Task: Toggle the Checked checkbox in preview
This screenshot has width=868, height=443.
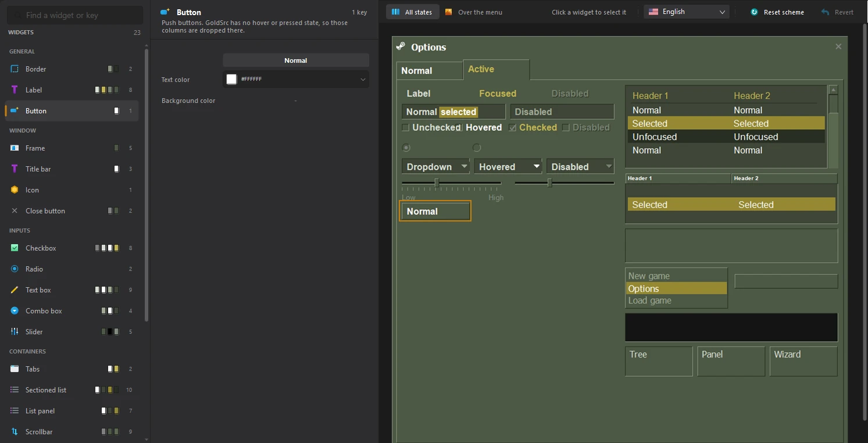Action: (x=512, y=127)
